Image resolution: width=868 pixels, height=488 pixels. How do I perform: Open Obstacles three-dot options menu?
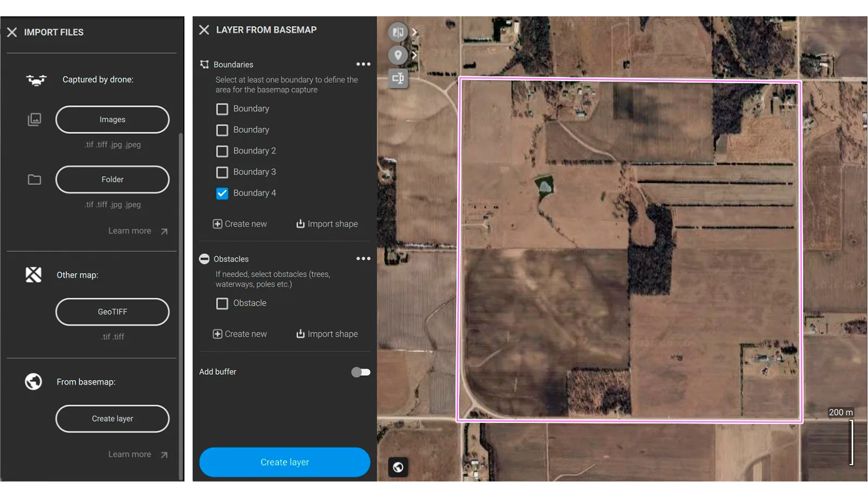click(363, 259)
